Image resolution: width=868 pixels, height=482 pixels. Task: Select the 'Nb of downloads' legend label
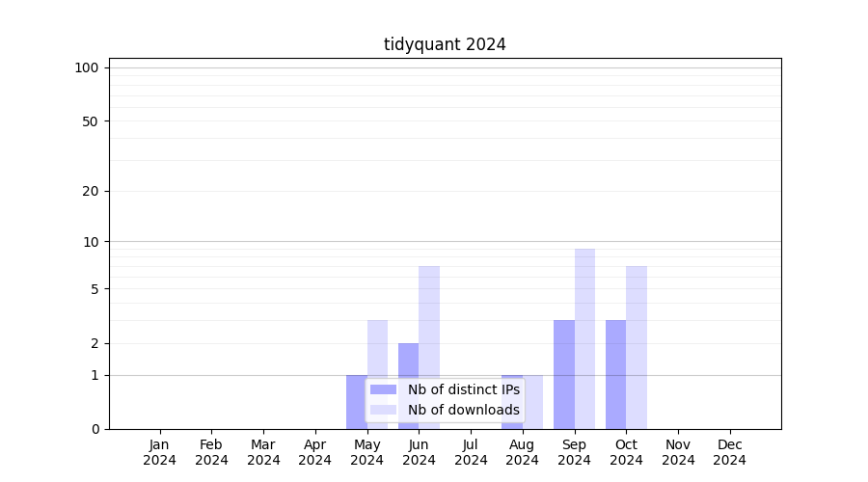coord(463,410)
